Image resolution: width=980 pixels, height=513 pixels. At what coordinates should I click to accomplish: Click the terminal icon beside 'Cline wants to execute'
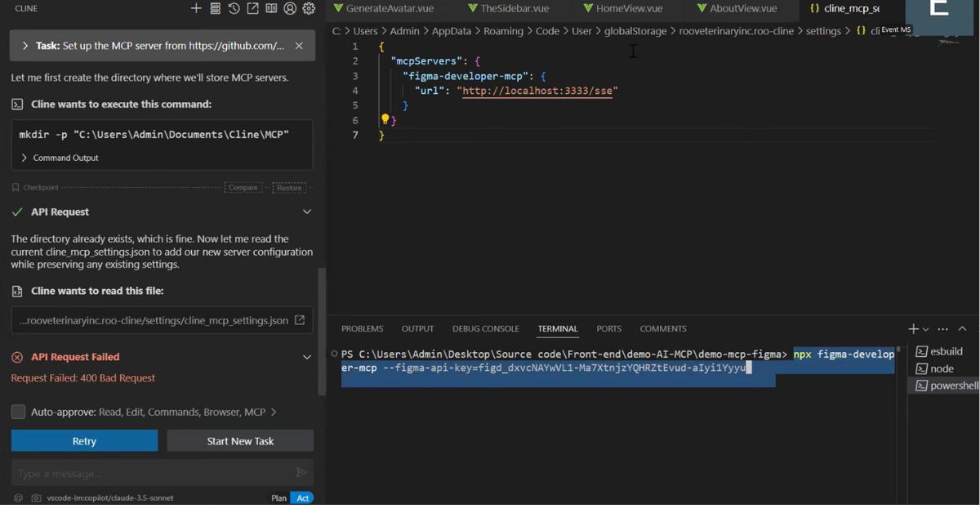[x=17, y=105]
